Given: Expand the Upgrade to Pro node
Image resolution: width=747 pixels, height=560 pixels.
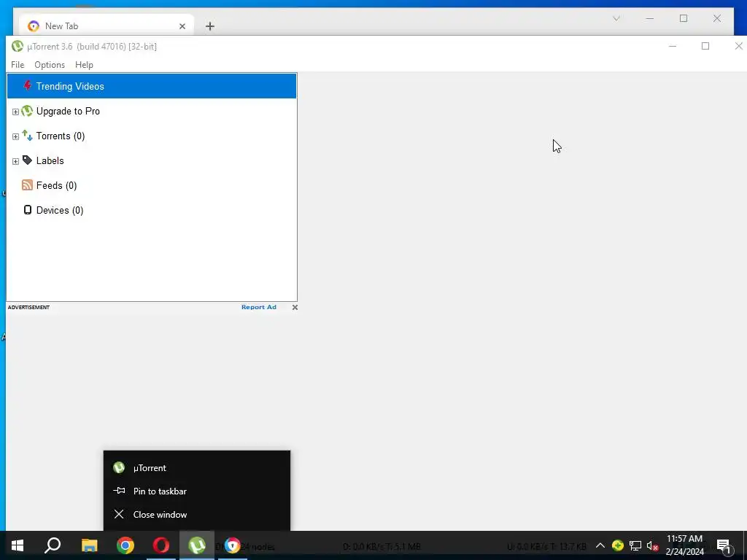Looking at the screenshot, I should pyautogui.click(x=15, y=112).
